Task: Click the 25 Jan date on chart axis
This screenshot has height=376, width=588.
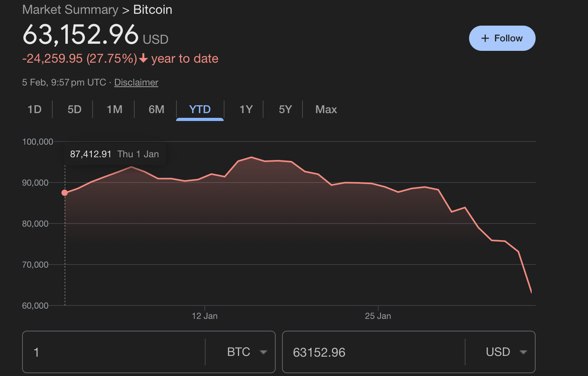Action: click(378, 316)
